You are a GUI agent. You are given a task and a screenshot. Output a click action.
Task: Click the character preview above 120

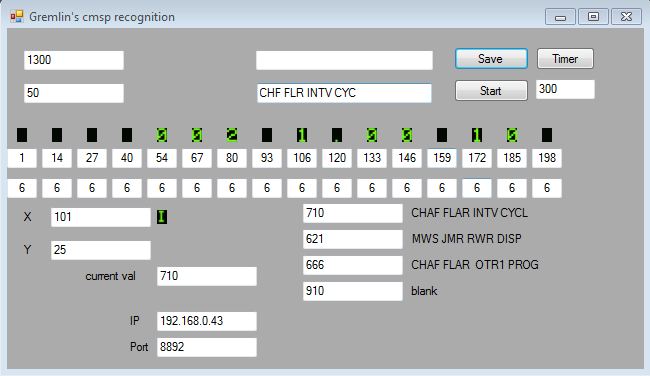[x=337, y=135]
